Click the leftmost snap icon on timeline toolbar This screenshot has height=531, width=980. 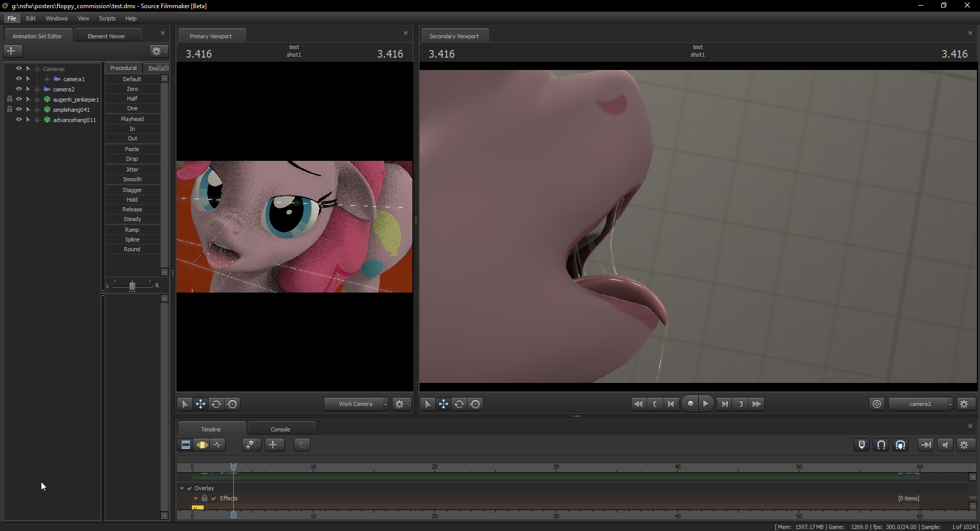[862, 445]
